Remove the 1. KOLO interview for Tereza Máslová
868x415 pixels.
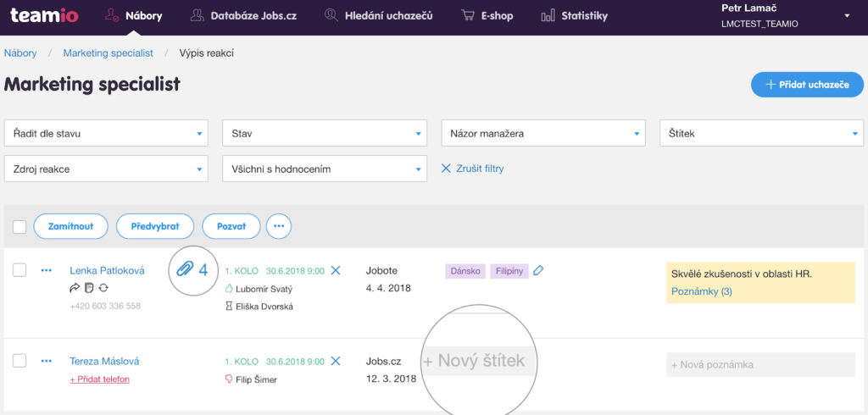click(336, 362)
